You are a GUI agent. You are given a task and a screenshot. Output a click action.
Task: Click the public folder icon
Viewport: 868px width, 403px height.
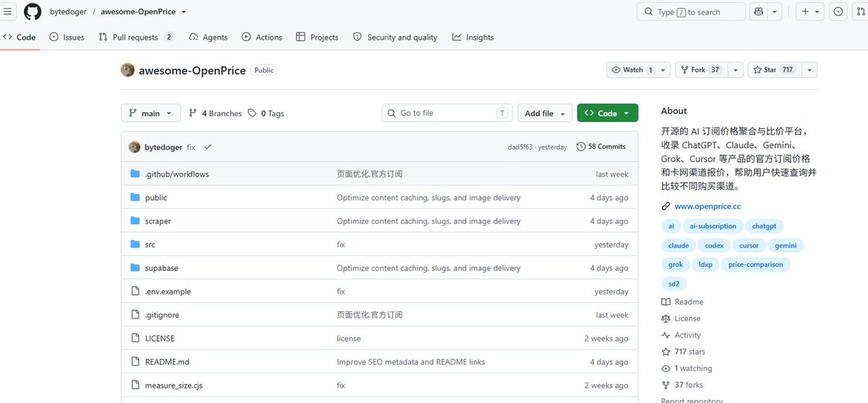coord(135,198)
